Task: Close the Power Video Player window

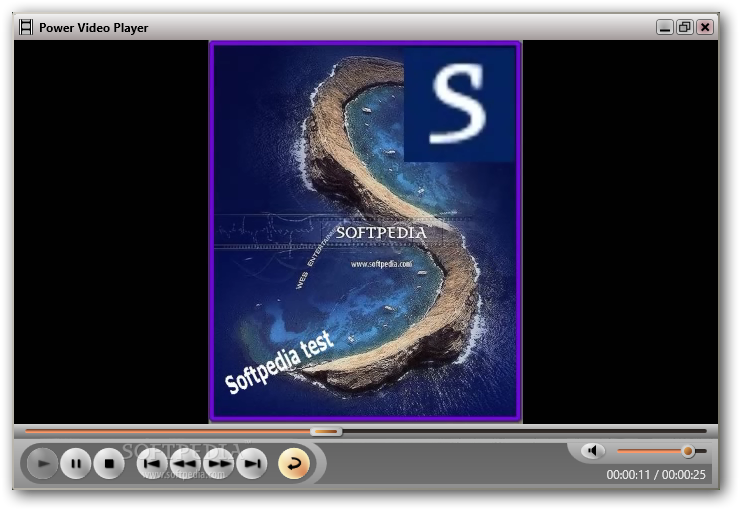Action: click(705, 27)
